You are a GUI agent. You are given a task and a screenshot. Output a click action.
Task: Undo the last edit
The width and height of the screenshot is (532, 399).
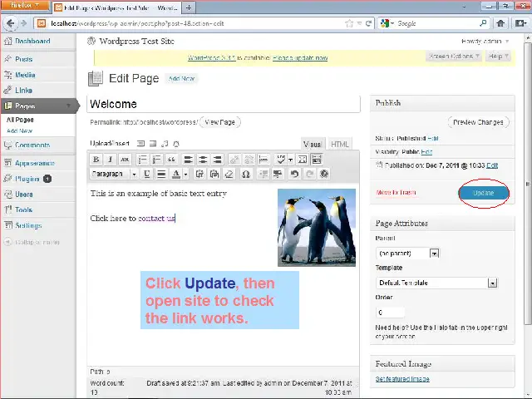[294, 174]
